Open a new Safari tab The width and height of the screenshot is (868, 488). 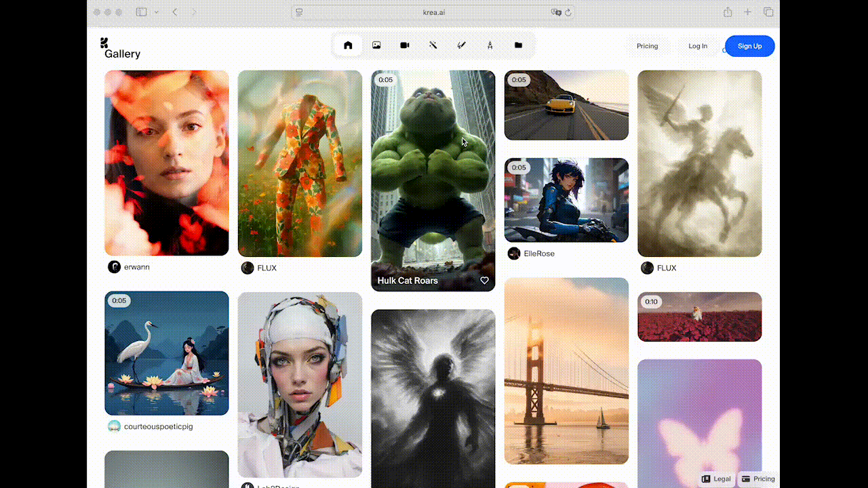click(748, 12)
